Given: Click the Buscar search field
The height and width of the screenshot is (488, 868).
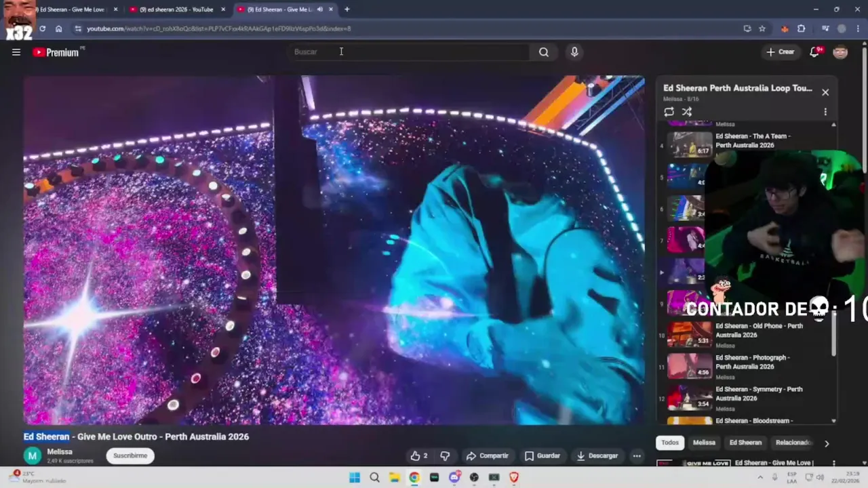Looking at the screenshot, I should (x=409, y=52).
